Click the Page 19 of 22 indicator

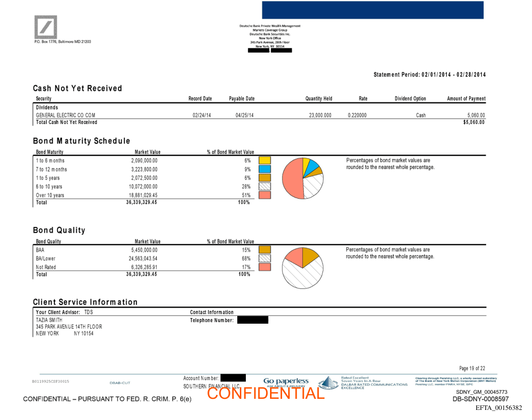pyautogui.click(x=472, y=369)
